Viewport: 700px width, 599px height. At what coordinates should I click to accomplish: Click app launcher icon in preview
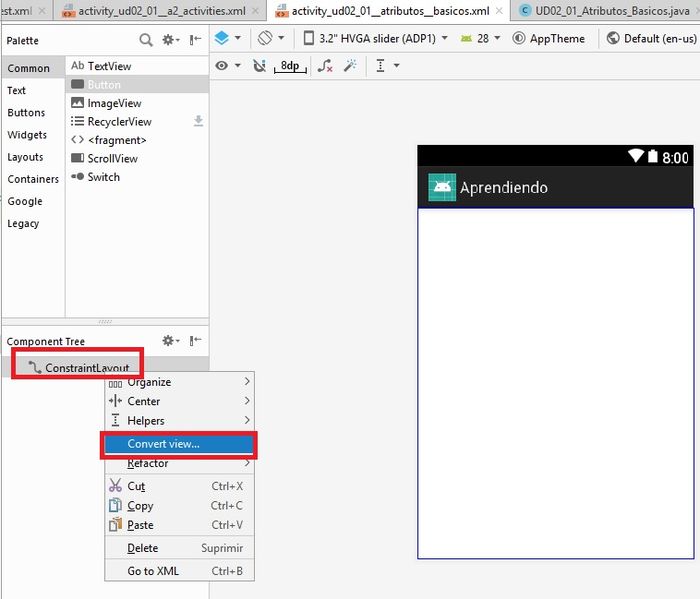[442, 187]
